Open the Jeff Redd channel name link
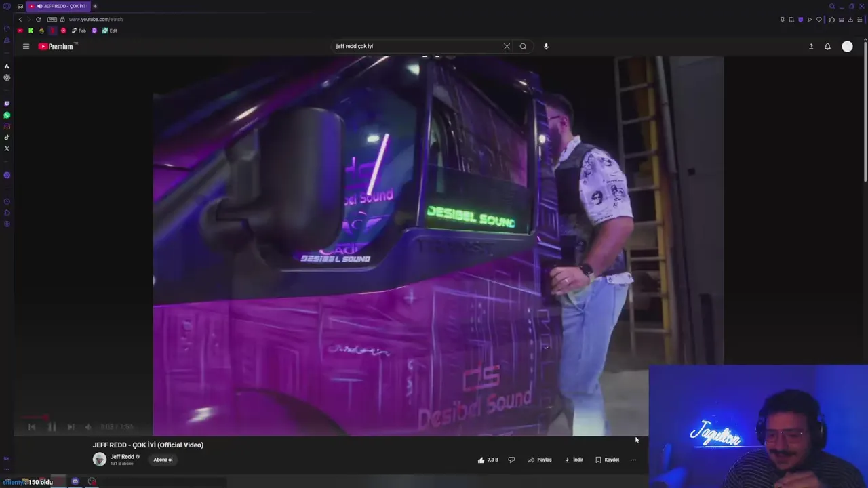Viewport: 868px width, 488px height. click(122, 456)
